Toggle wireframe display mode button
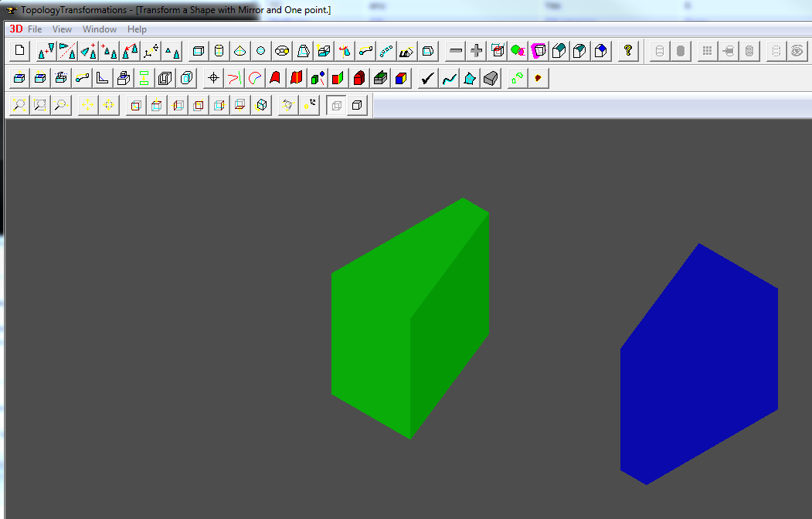Screen dimensions: 812x519 [336, 105]
